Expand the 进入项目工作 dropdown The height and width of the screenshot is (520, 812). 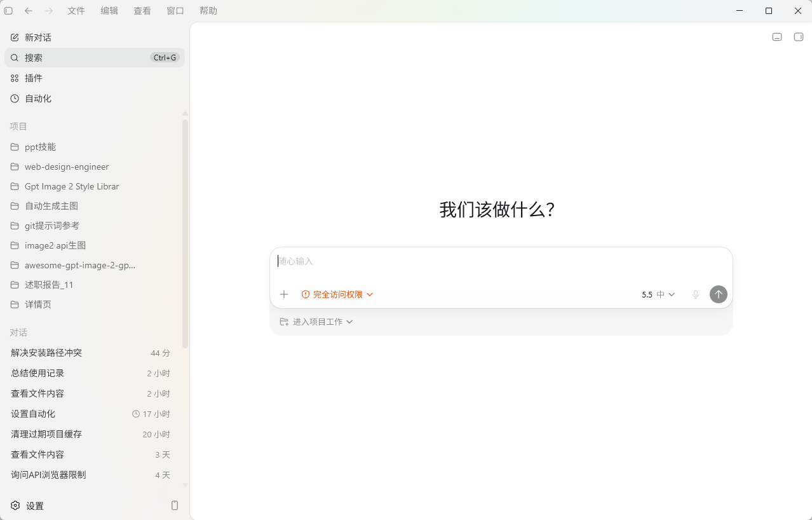[x=316, y=322]
